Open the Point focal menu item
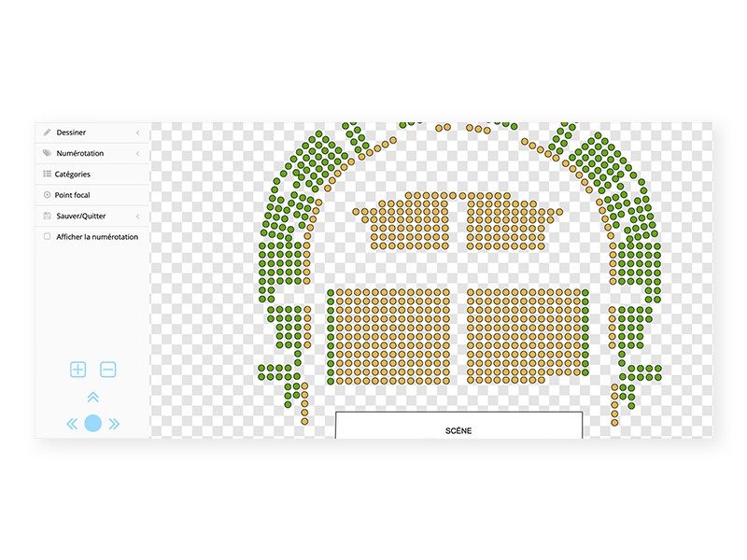Viewport: 747px width, 560px height. click(x=92, y=195)
